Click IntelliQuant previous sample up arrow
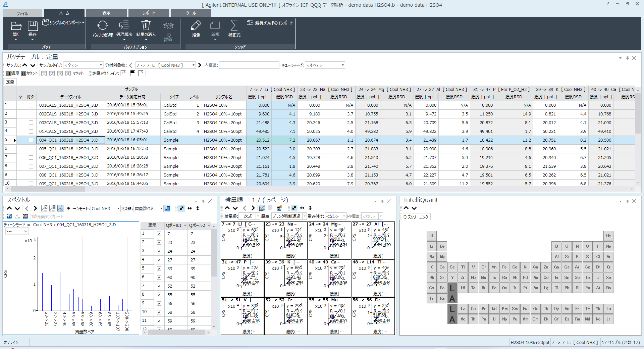 (406, 208)
